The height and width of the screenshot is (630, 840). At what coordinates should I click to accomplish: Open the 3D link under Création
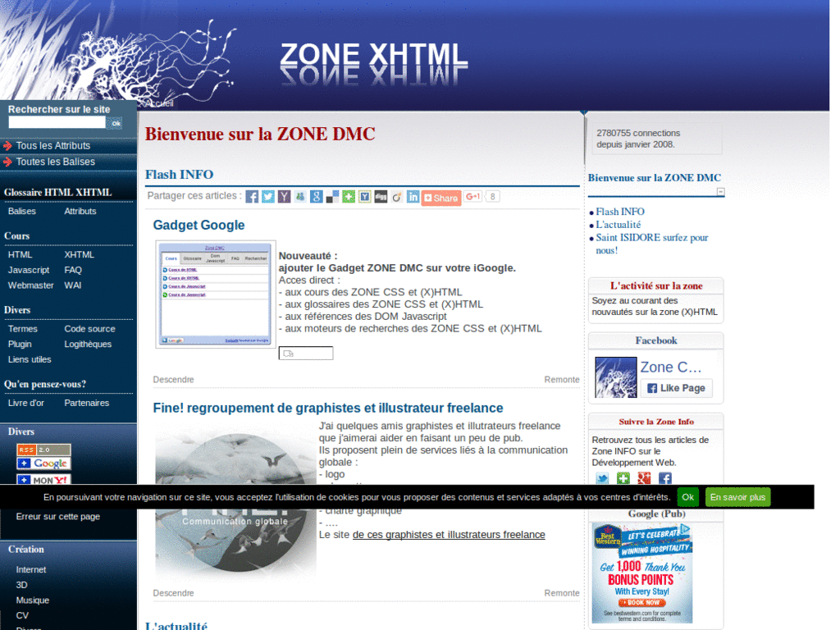click(x=21, y=584)
